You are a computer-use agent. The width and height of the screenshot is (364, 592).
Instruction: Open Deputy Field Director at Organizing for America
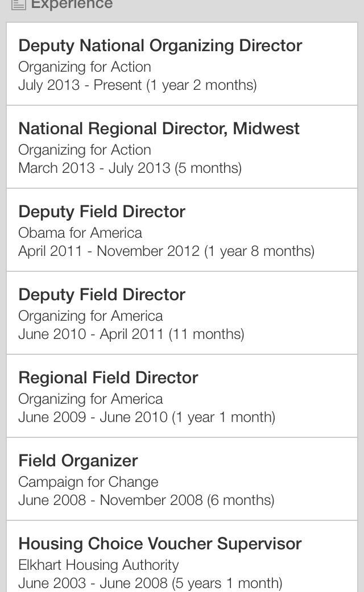pos(102,295)
